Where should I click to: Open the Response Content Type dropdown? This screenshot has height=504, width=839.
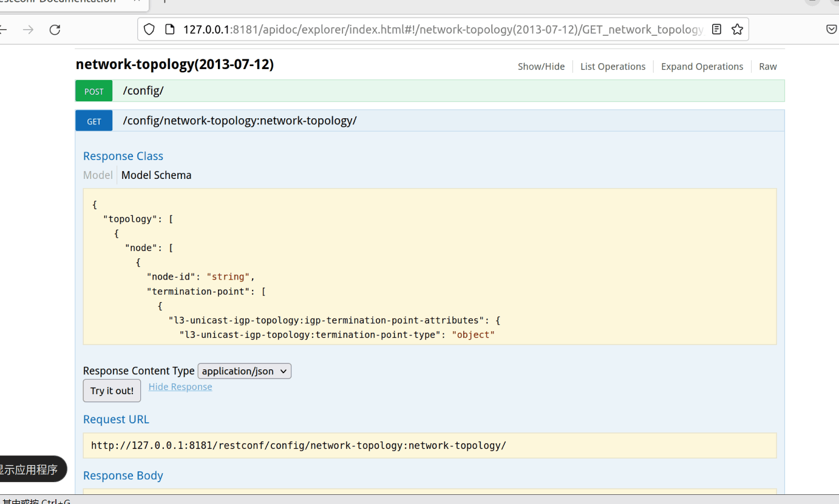click(x=245, y=371)
